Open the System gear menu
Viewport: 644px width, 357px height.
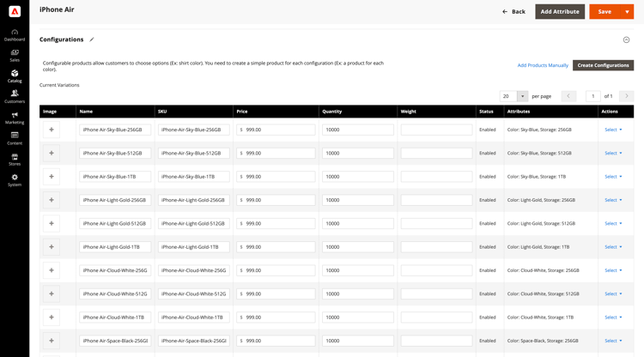click(x=15, y=180)
